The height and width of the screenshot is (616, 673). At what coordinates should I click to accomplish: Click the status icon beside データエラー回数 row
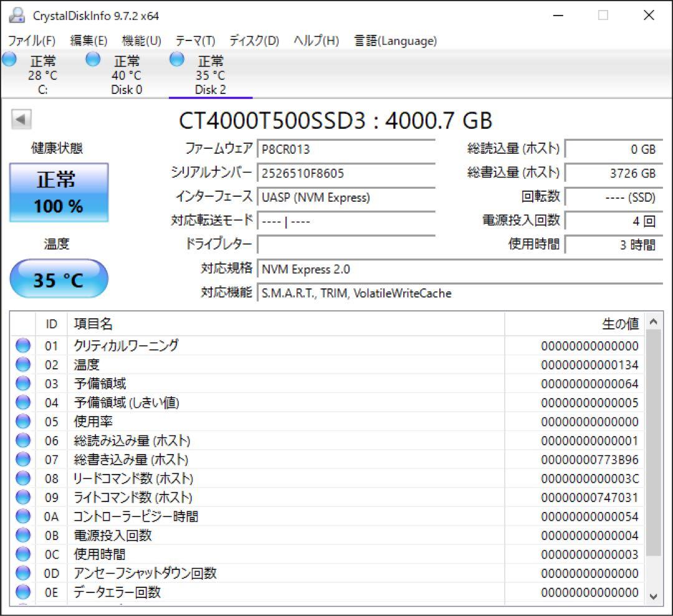tap(22, 592)
